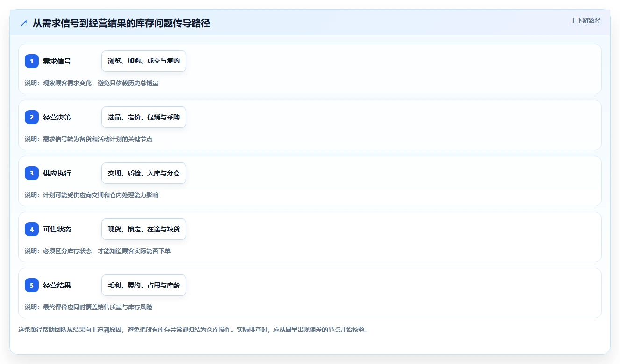Click step number 5 badge

point(32,285)
